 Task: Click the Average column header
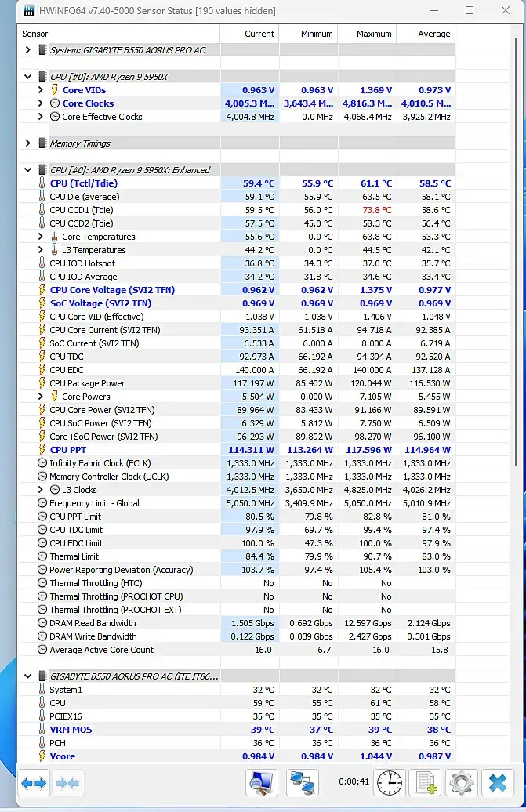click(426, 34)
